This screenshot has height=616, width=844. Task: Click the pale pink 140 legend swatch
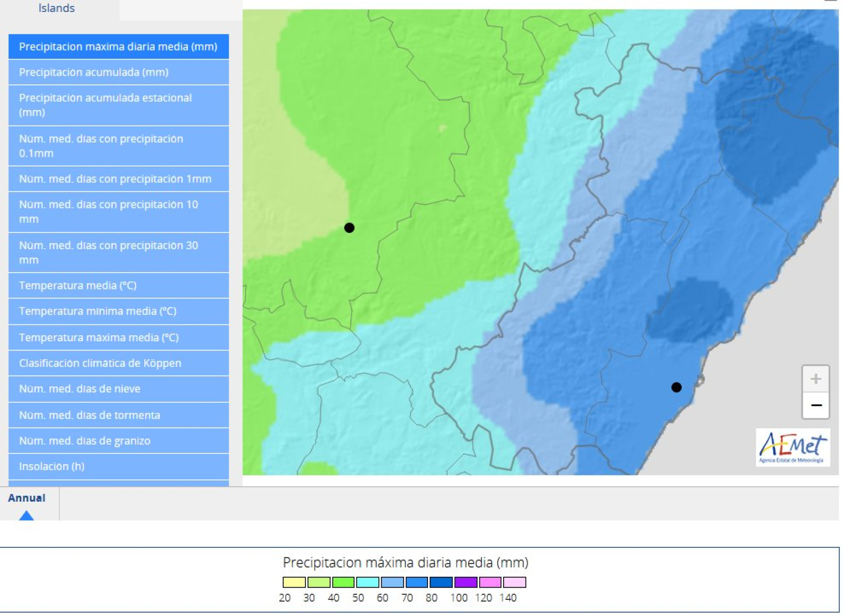[515, 582]
